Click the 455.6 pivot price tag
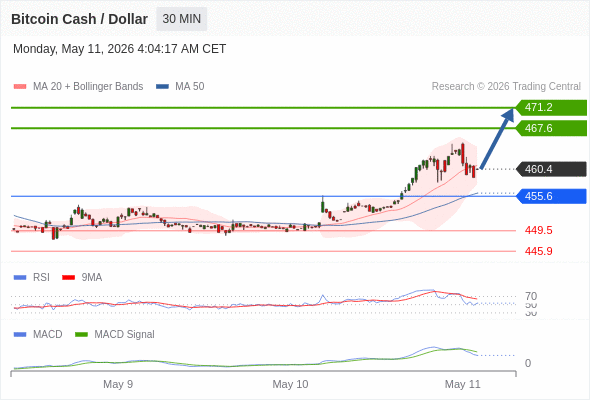Image resolution: width=590 pixels, height=400 pixels. (x=551, y=196)
